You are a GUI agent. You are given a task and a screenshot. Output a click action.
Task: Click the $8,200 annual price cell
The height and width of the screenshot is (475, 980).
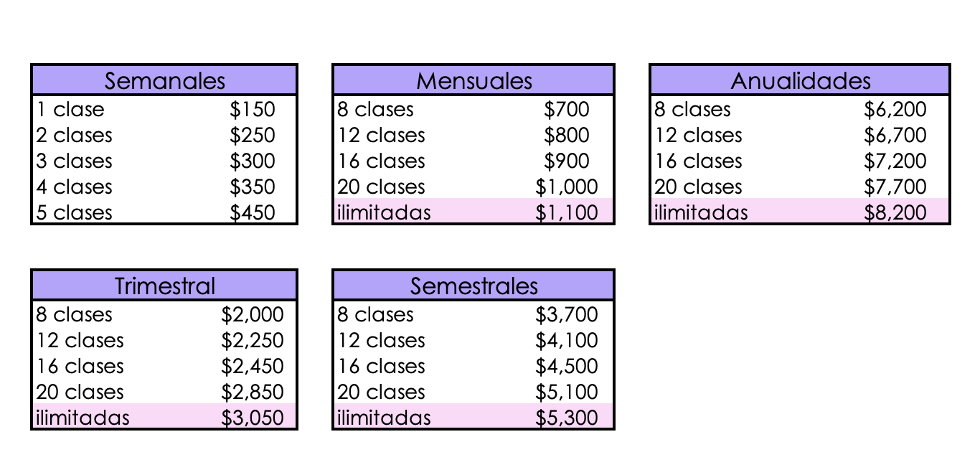pos(895,213)
